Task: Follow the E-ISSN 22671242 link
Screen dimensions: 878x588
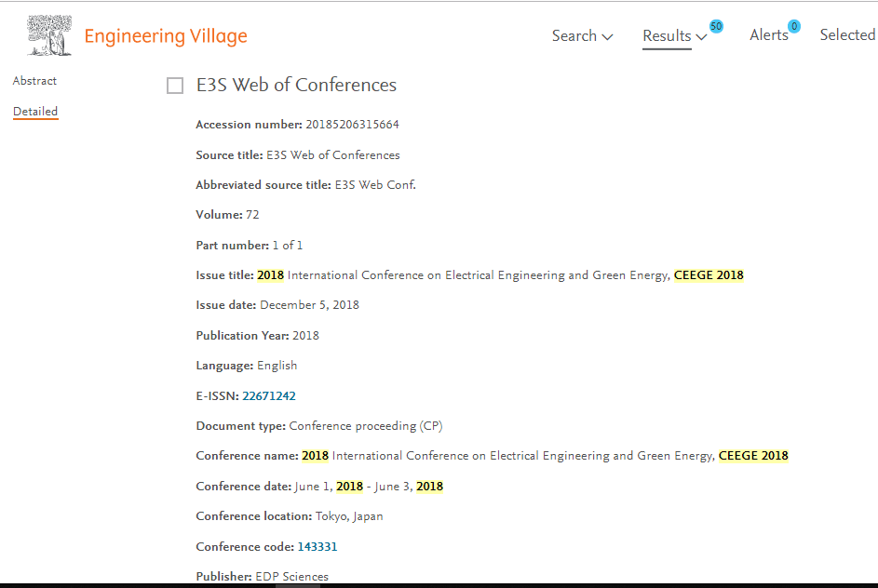Action: click(269, 396)
